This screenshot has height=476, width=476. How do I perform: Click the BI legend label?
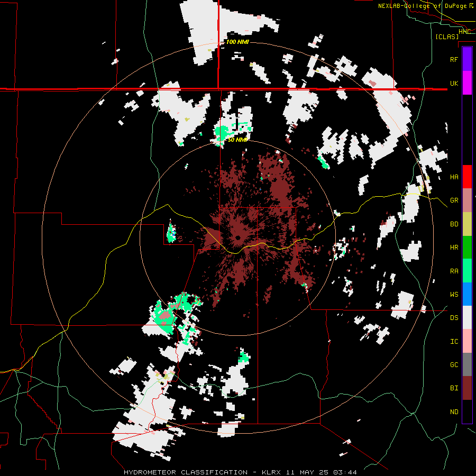click(454, 388)
